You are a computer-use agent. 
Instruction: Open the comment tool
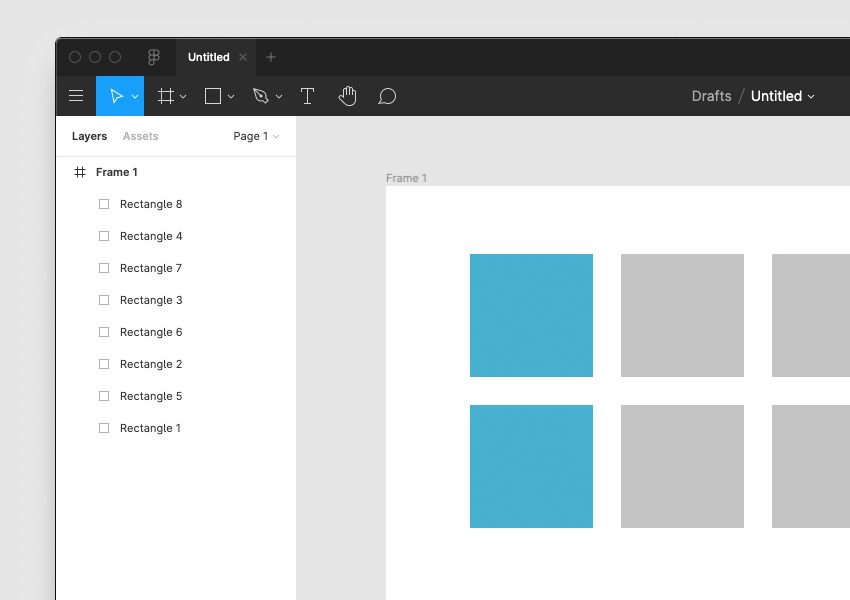point(387,96)
